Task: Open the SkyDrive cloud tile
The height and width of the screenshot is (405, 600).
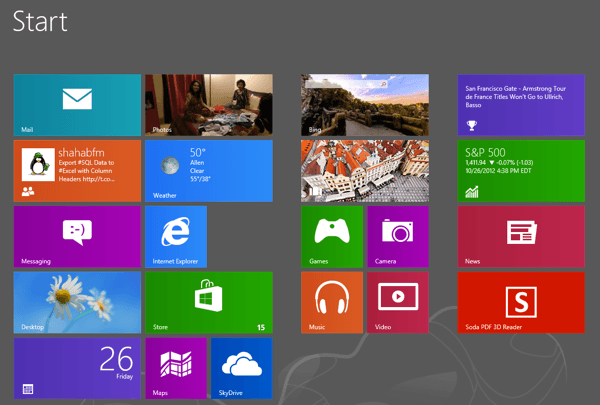Action: click(241, 368)
